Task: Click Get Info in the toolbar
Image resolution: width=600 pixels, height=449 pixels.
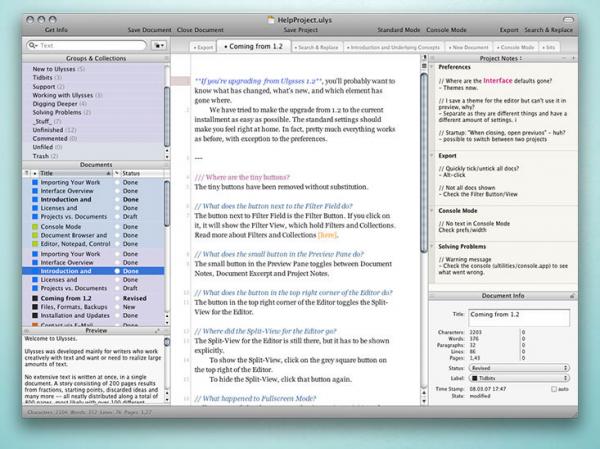Action: (x=56, y=30)
